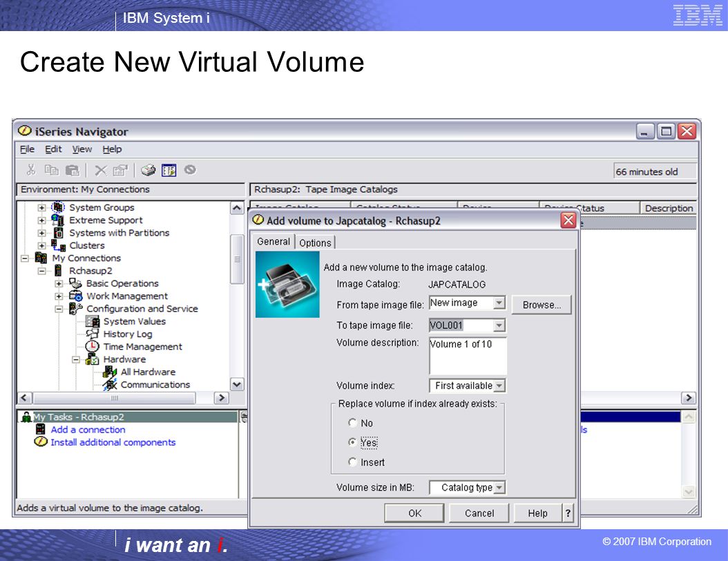Open the View menu

(82, 149)
